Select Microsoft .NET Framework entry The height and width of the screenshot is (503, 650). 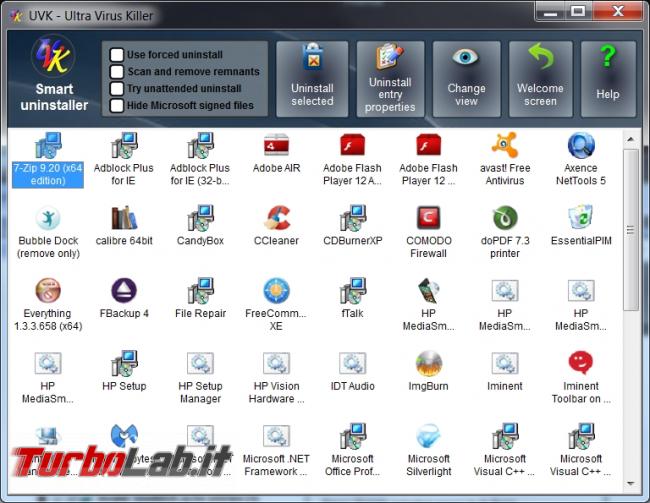click(276, 451)
